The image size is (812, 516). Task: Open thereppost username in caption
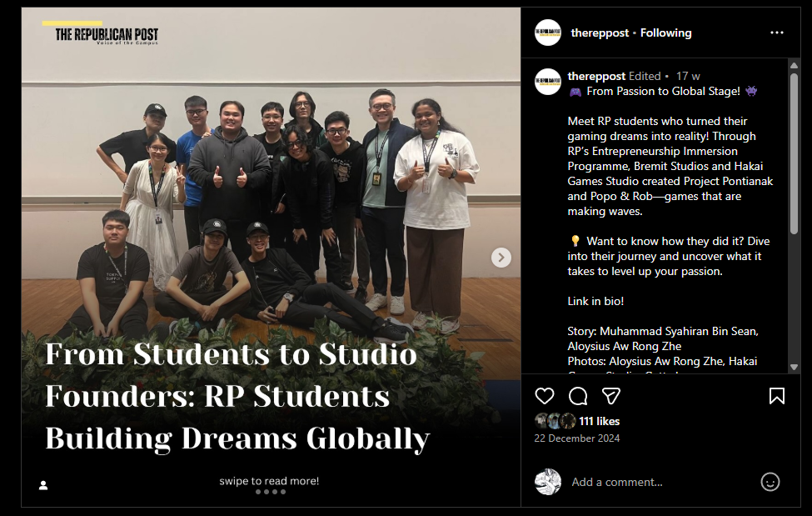596,76
